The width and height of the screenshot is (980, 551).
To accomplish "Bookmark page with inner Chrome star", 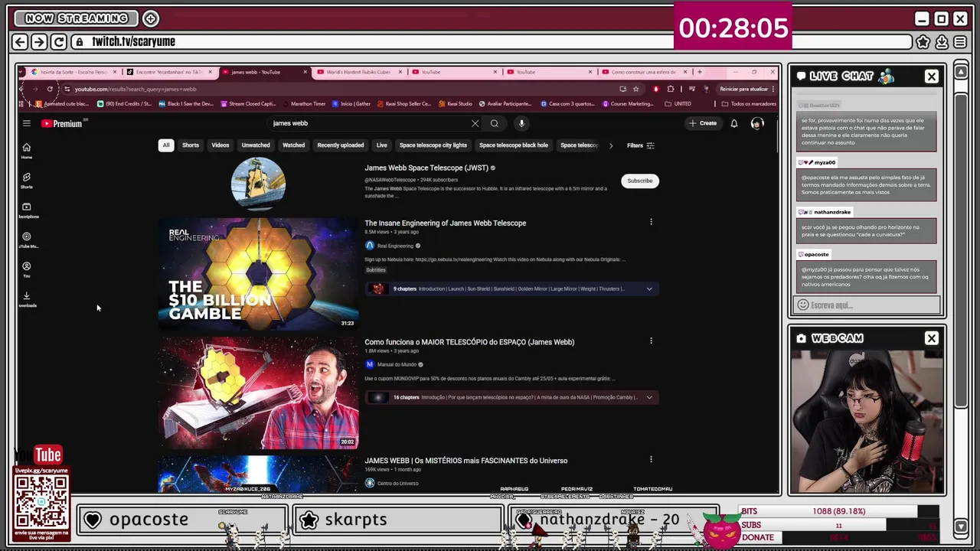I will pyautogui.click(x=635, y=89).
